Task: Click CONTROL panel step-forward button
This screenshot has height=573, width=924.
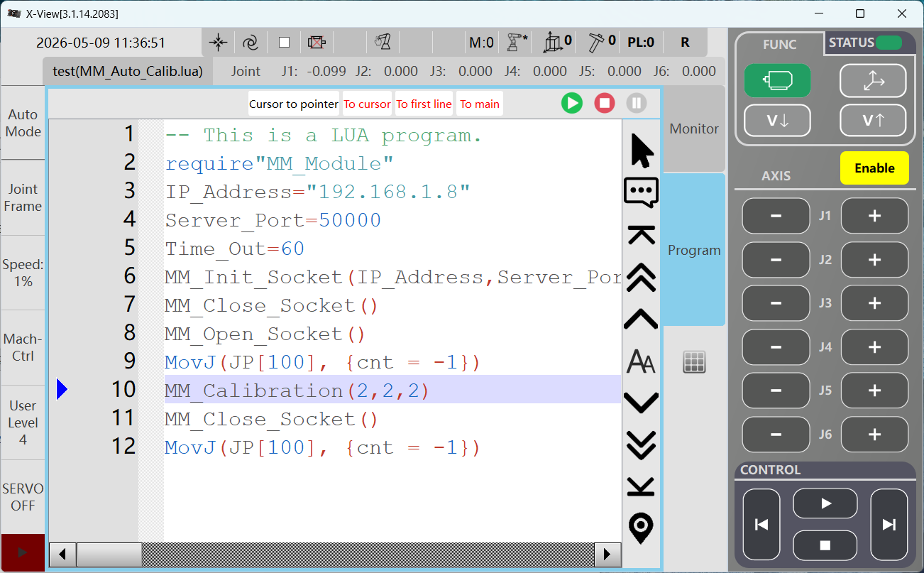Action: point(889,525)
